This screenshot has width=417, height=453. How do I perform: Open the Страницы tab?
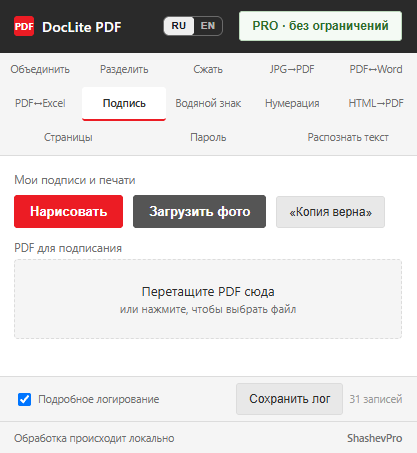[68, 137]
